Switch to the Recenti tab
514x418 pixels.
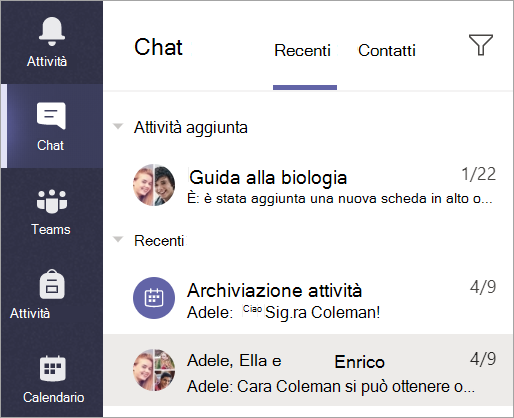(302, 51)
